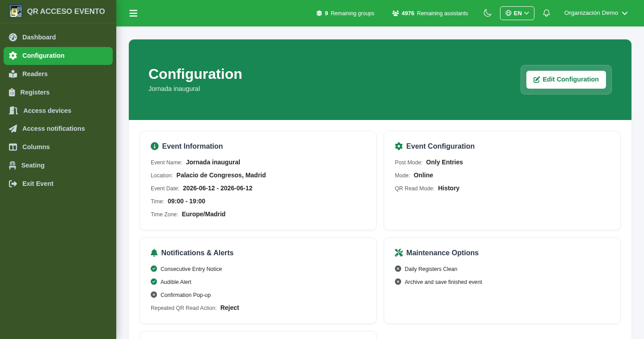
Task: Click the event date 2026-06-12 - 2026-06-12
Action: click(217, 188)
